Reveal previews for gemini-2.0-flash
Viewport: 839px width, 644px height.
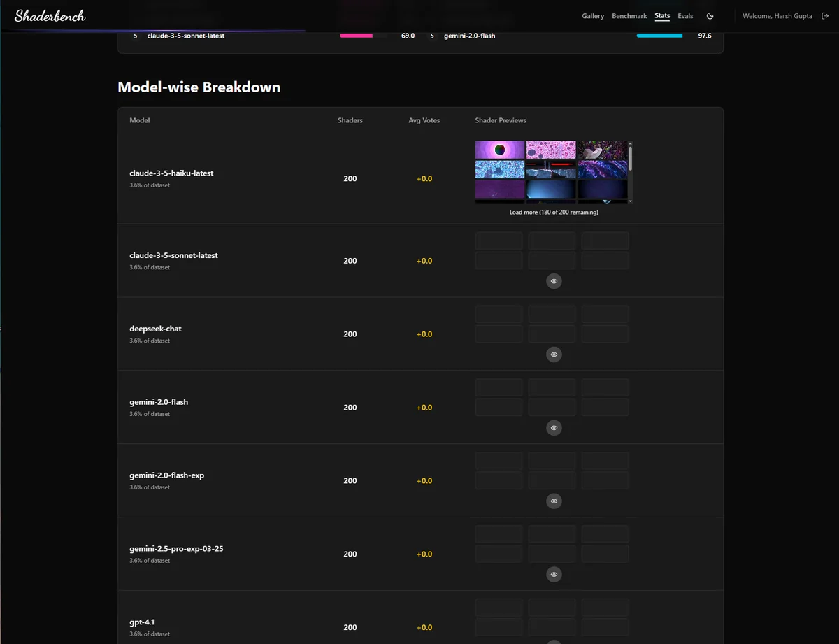[x=553, y=427]
